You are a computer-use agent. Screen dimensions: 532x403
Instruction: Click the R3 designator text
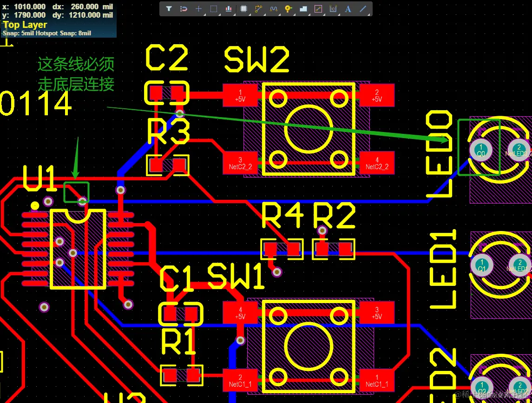(169, 131)
